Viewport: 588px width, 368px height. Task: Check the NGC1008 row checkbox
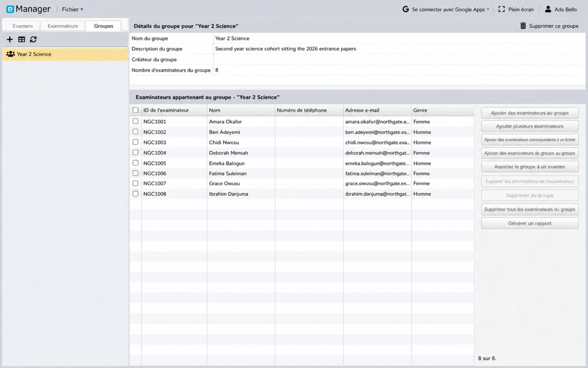(x=135, y=194)
